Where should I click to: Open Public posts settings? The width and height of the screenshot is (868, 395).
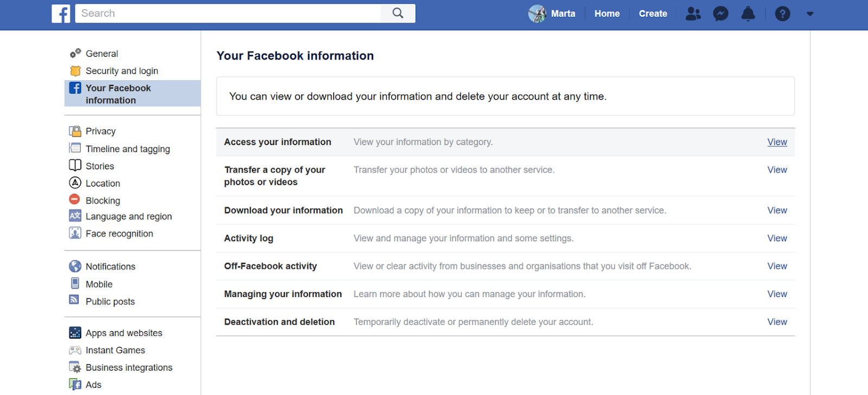tap(110, 301)
